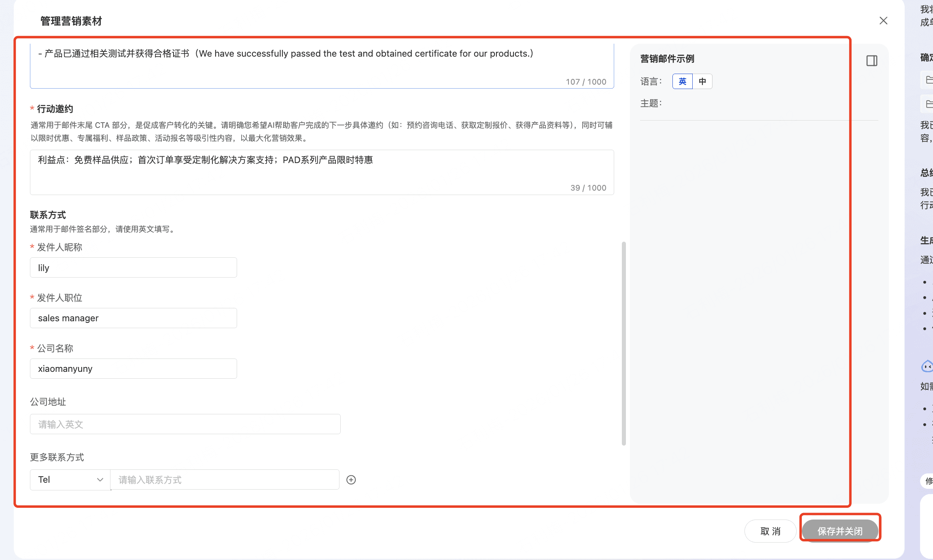Click into the 行动邀约 text area
The width and height of the screenshot is (933, 560).
point(322,172)
